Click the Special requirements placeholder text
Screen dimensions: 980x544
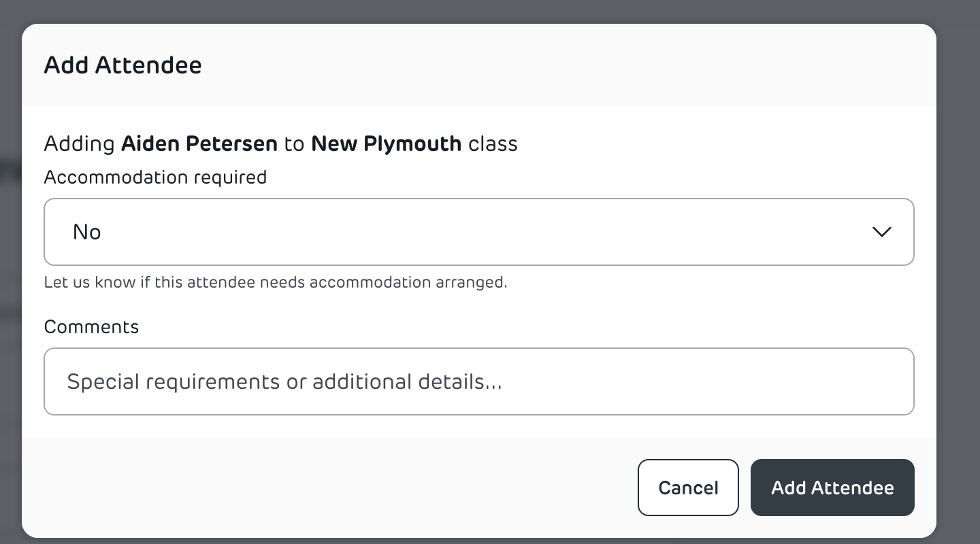(284, 381)
